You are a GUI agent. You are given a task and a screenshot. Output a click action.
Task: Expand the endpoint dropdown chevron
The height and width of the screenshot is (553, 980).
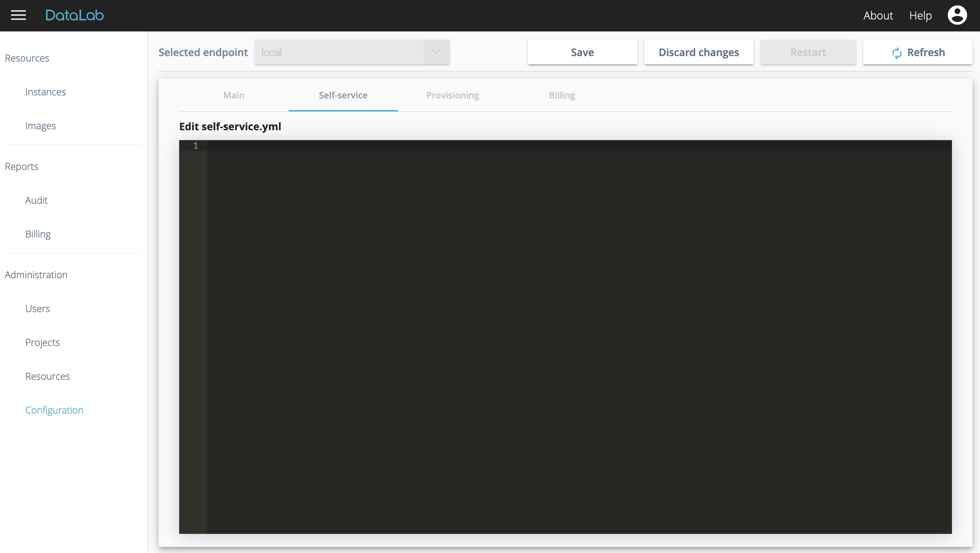tap(436, 52)
